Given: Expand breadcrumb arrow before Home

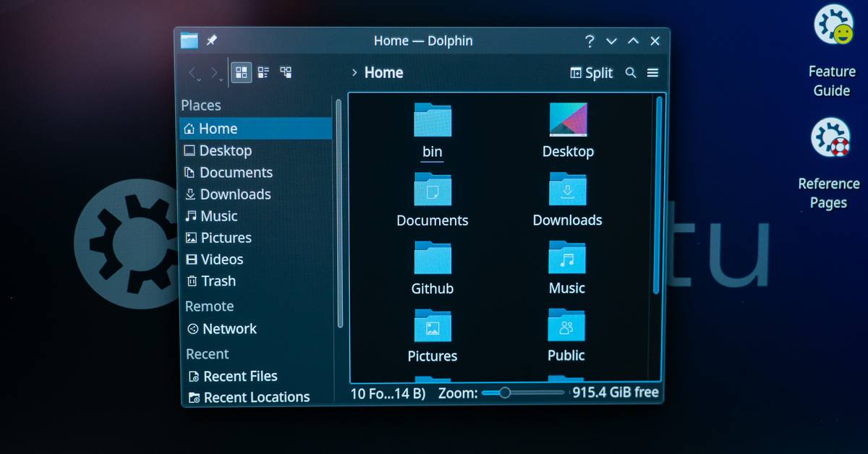Looking at the screenshot, I should pyautogui.click(x=354, y=73).
